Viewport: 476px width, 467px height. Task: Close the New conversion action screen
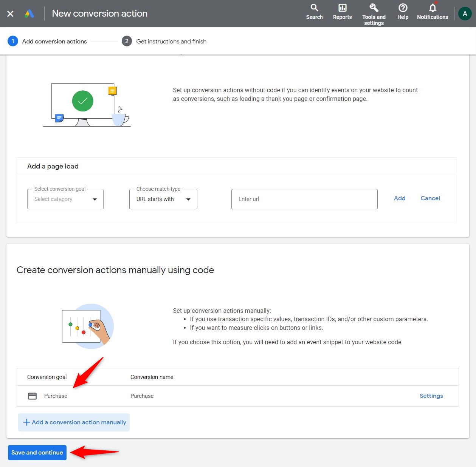pyautogui.click(x=10, y=13)
